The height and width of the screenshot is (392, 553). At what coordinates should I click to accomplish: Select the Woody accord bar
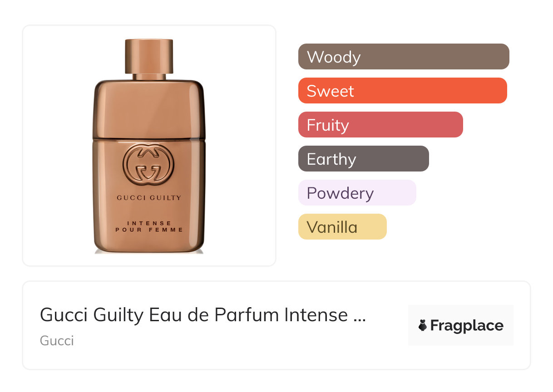tap(404, 57)
